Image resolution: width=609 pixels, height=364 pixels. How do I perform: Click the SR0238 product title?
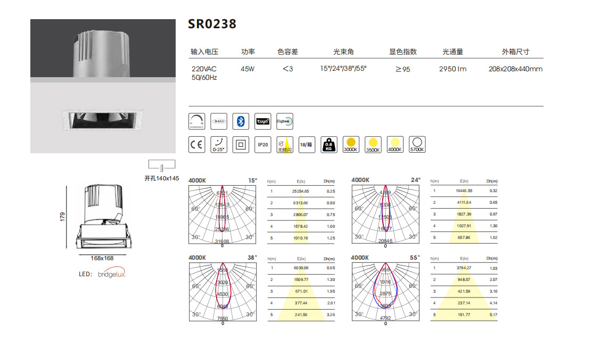pyautogui.click(x=212, y=24)
